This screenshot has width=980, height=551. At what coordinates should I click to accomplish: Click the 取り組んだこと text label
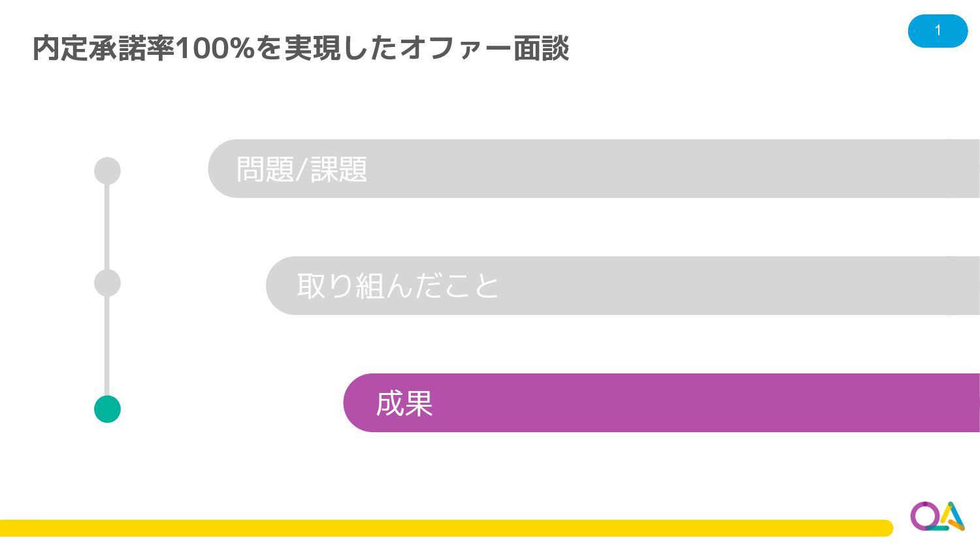point(398,286)
